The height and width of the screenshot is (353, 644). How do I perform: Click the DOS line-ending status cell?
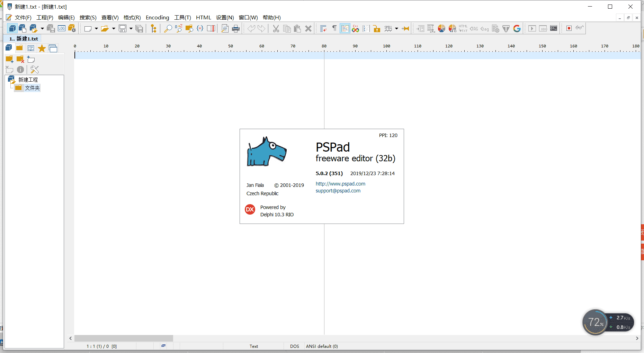(295, 346)
